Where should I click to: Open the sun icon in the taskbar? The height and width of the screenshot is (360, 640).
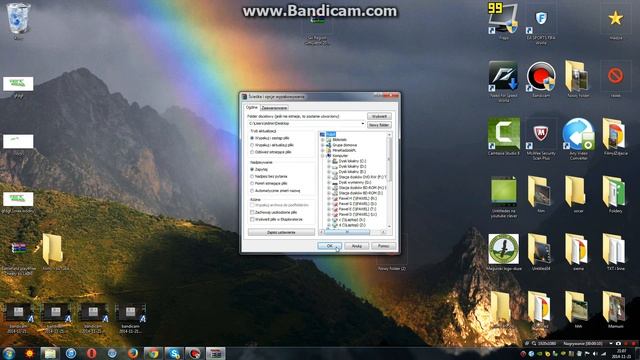coord(29,353)
